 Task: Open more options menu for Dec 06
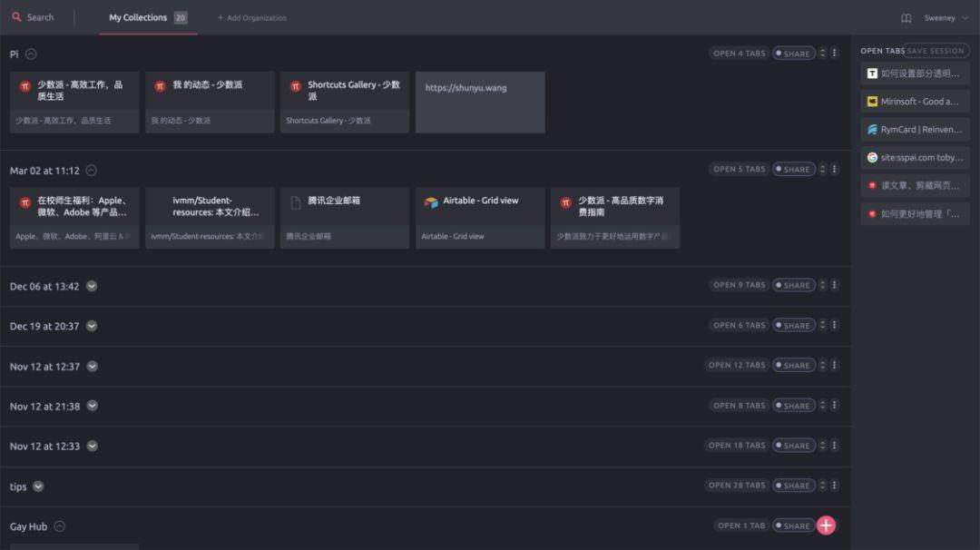835,284
